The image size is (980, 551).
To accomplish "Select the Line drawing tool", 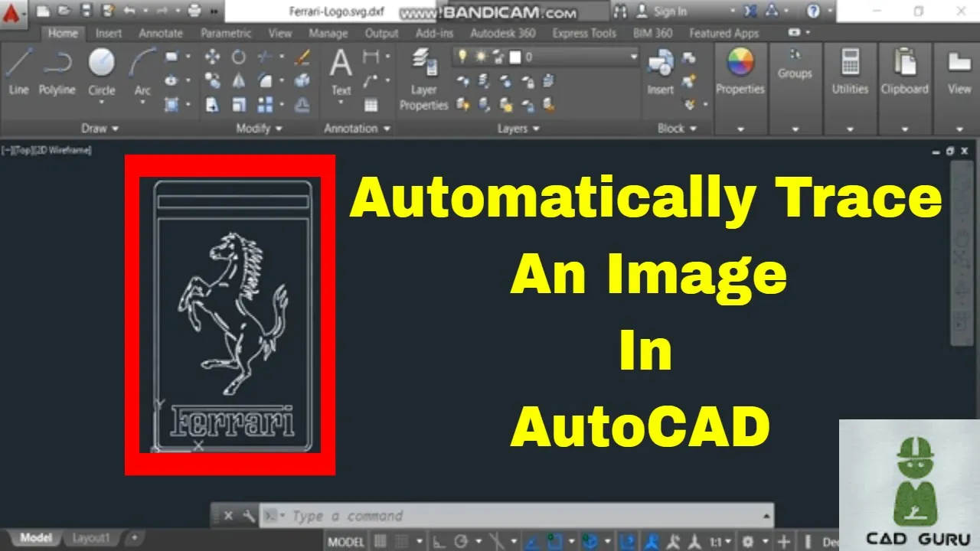I will (18, 73).
